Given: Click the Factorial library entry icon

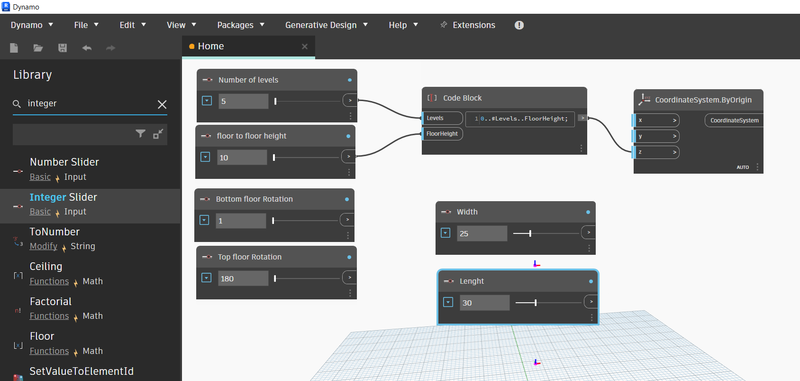Looking at the screenshot, I should pos(18,310).
